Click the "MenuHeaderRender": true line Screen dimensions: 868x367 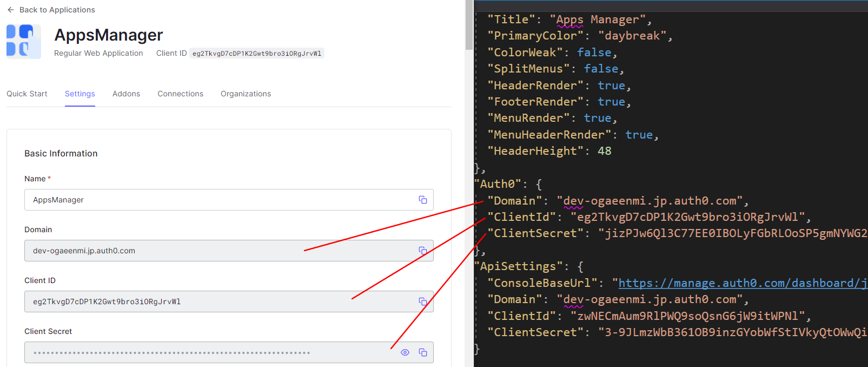point(573,135)
